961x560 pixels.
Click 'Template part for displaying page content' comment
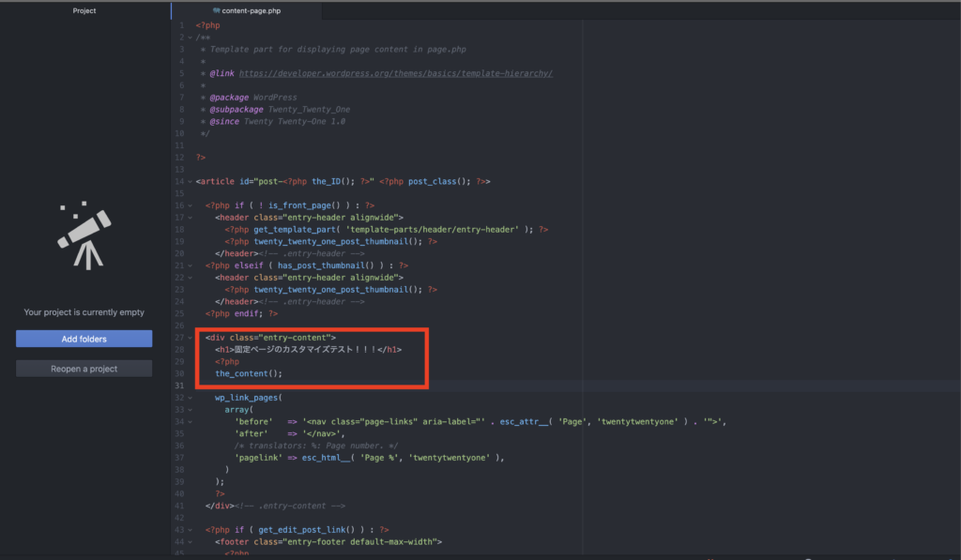click(338, 49)
